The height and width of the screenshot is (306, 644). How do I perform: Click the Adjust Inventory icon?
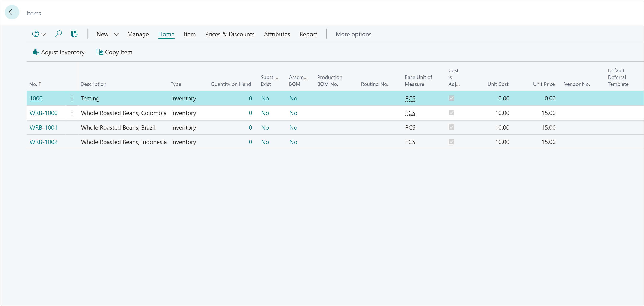[36, 52]
